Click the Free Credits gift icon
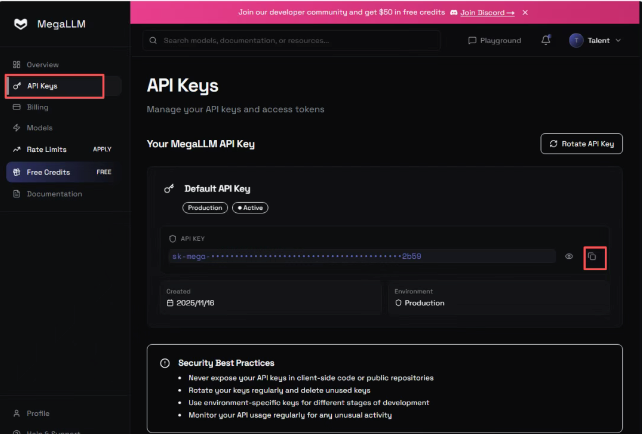 [16, 172]
